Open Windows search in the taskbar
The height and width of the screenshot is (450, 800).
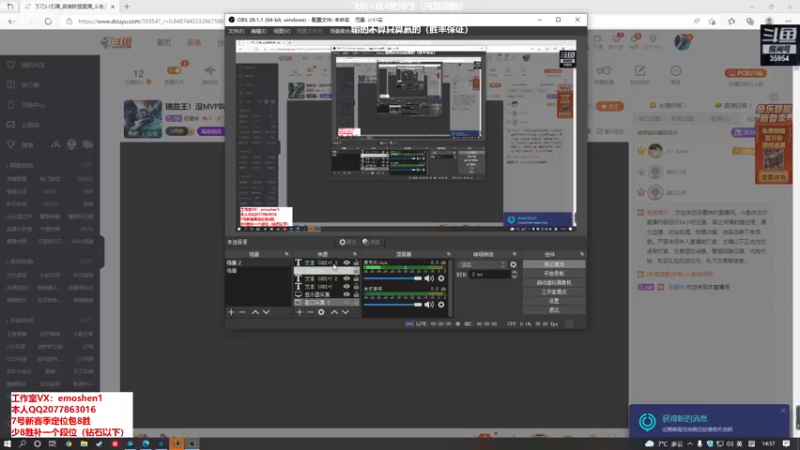coord(22,444)
